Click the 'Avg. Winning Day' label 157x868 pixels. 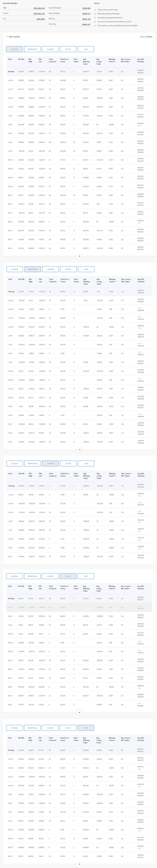(55, 8)
